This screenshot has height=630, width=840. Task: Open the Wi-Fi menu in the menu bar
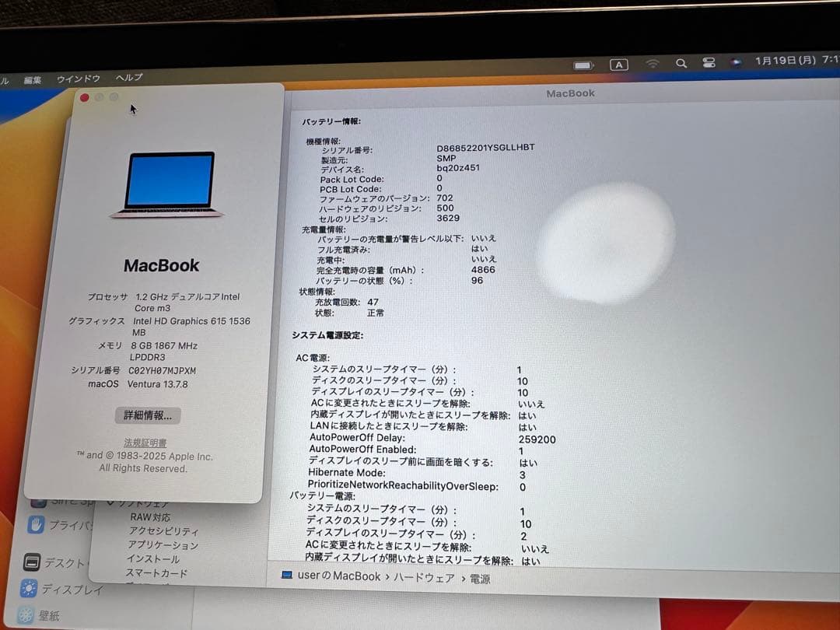(653, 63)
